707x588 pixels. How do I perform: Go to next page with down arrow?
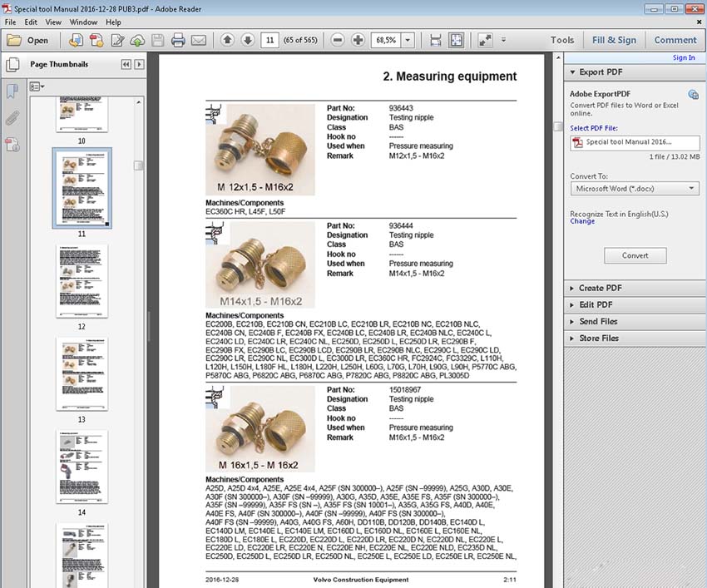[248, 40]
